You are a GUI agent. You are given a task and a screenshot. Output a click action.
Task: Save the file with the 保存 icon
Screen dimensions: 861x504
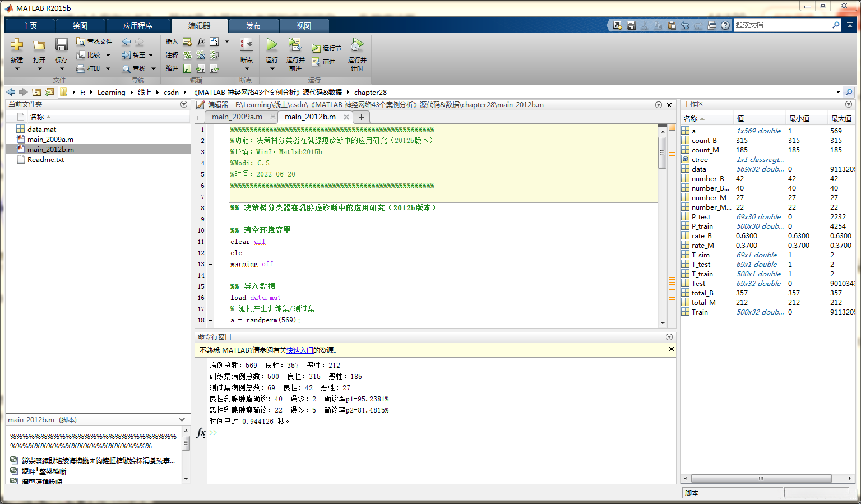coord(62,45)
